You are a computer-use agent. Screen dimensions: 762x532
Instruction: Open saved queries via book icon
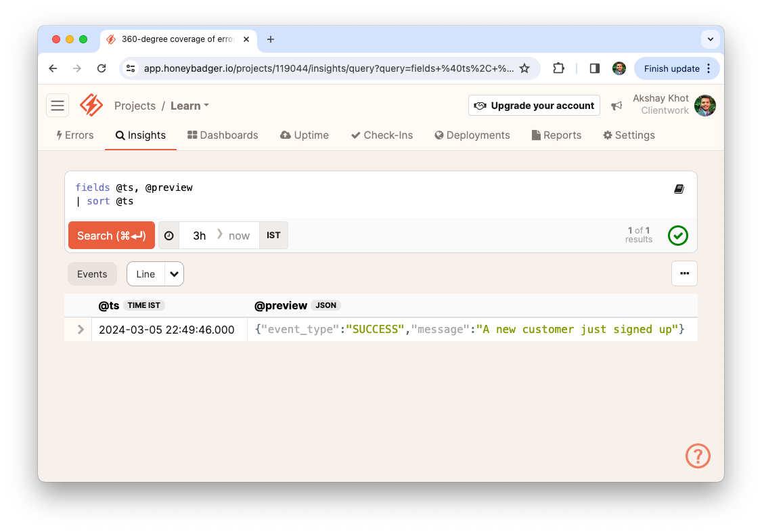679,189
